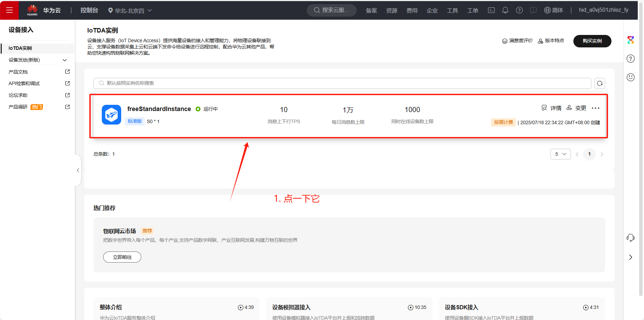Image resolution: width=644 pixels, height=320 pixels.
Task: Click the 4:31 play icon
Action: [x=586, y=308]
